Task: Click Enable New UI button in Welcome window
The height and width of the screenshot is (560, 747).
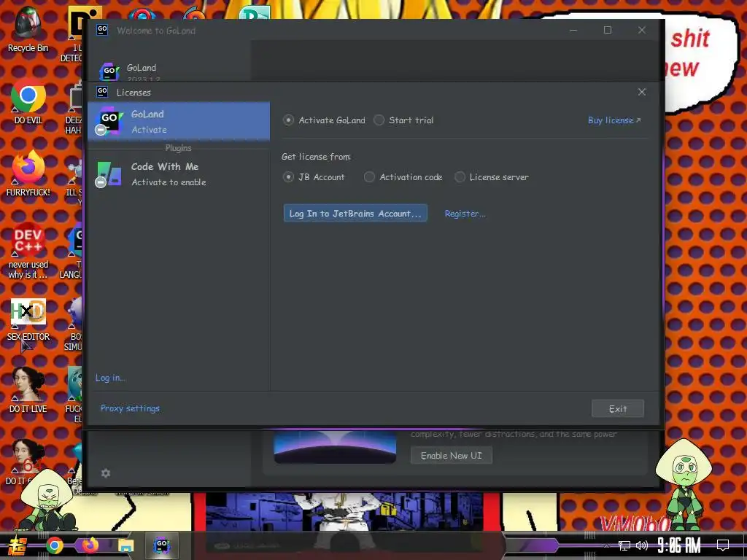Action: [x=451, y=456]
